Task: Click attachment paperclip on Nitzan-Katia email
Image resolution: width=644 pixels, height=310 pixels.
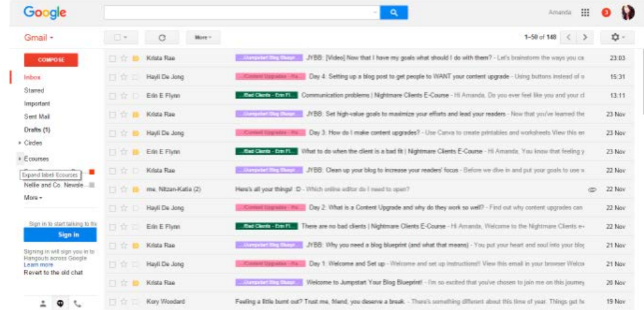Action: (x=592, y=189)
